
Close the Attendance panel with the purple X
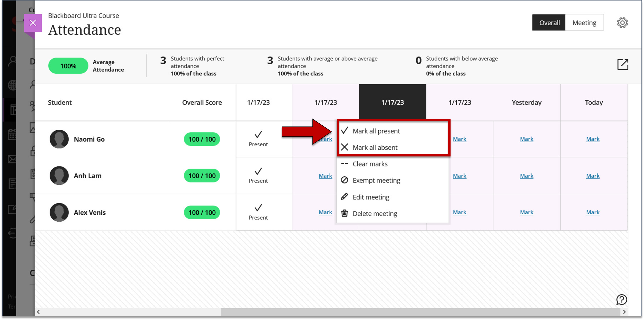(33, 23)
